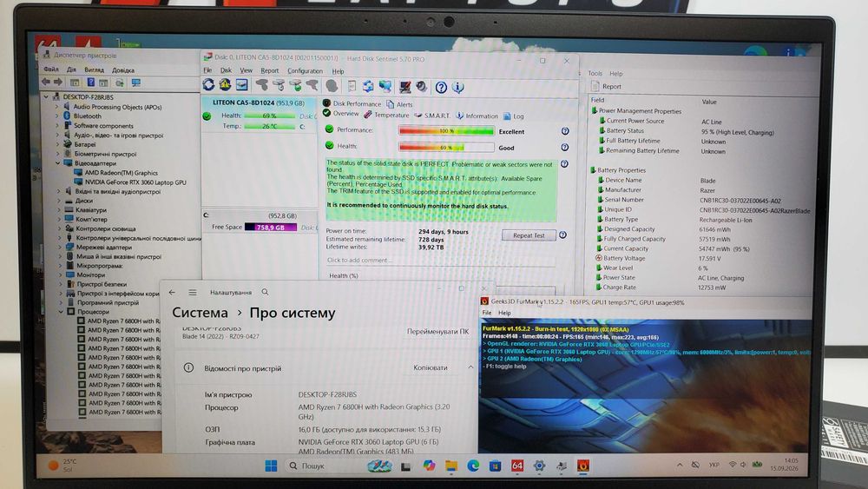The image size is (868, 489).
Task: Click the help icon beside Performance Excellent
Action: (x=565, y=131)
